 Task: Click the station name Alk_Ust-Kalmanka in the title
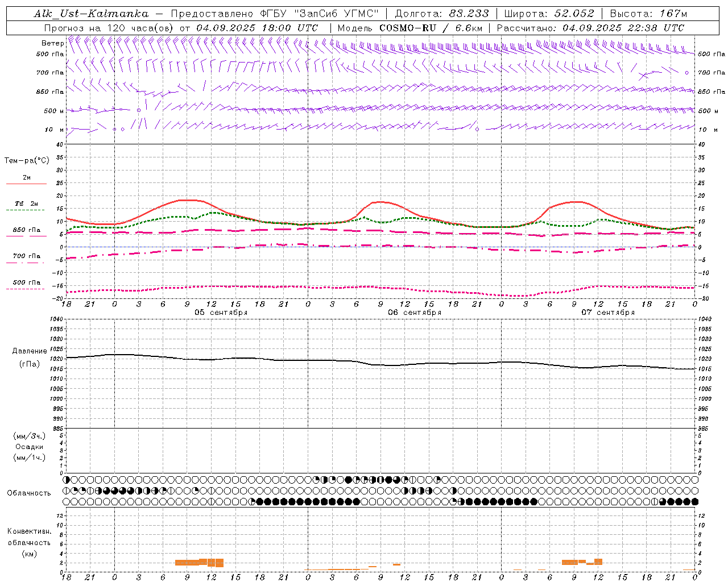click(x=91, y=14)
